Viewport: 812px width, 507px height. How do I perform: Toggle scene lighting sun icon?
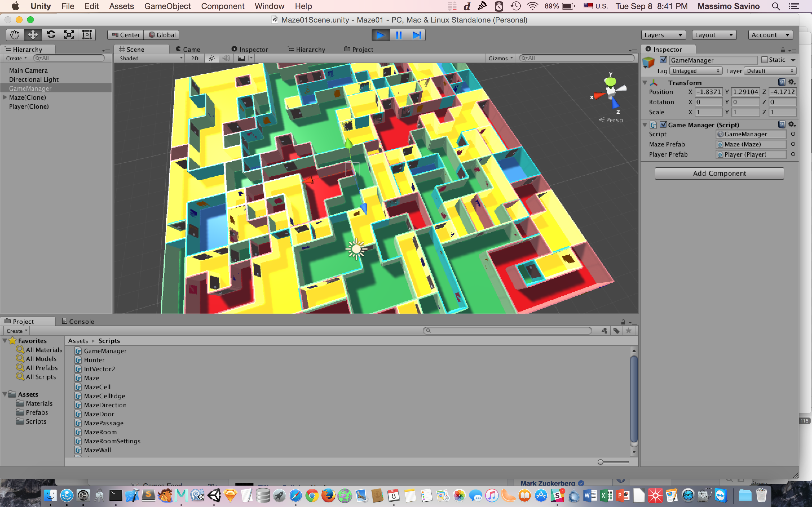[x=211, y=58]
